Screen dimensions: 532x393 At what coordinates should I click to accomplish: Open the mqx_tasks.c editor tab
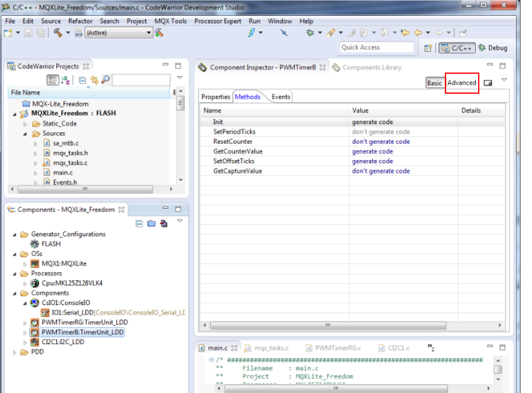(x=267, y=348)
